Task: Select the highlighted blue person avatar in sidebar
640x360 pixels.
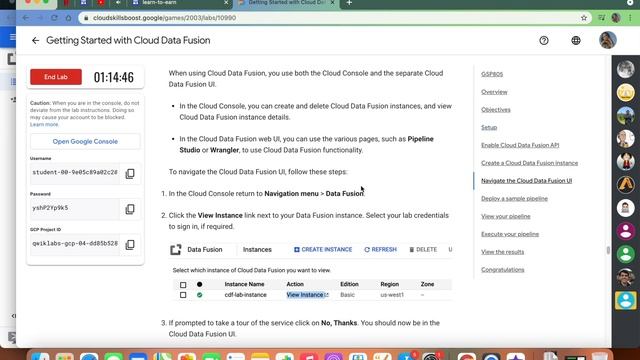Action: [x=625, y=300]
